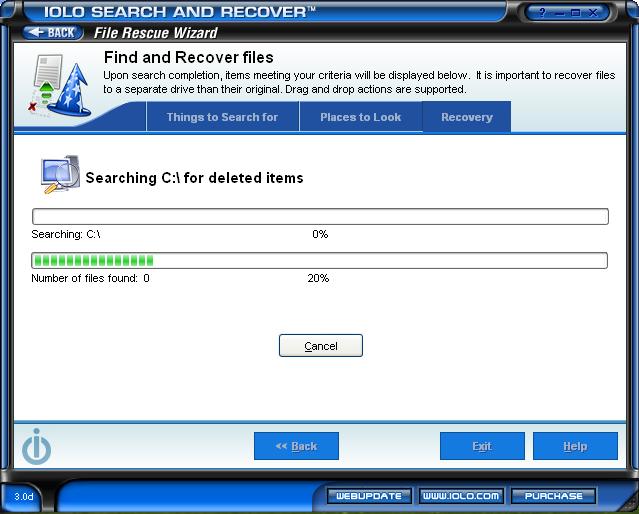Click the 20% progress value
This screenshot has width=639, height=514.
click(x=318, y=278)
